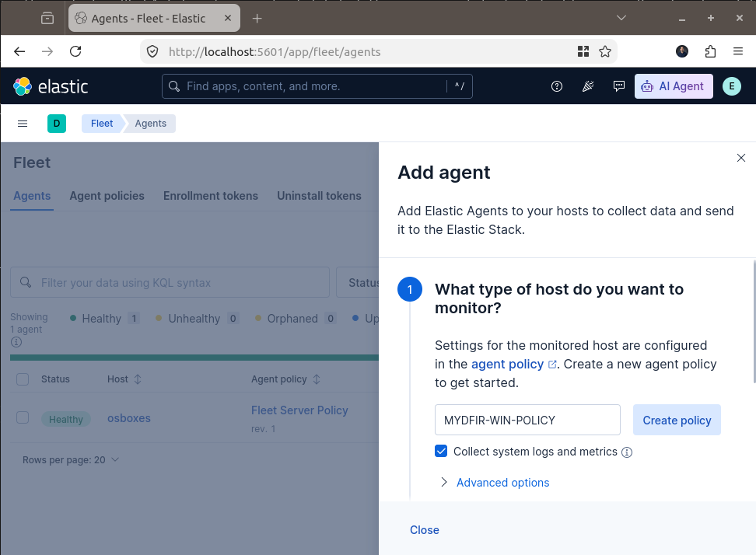Open the Status filter dropdown

tap(358, 282)
